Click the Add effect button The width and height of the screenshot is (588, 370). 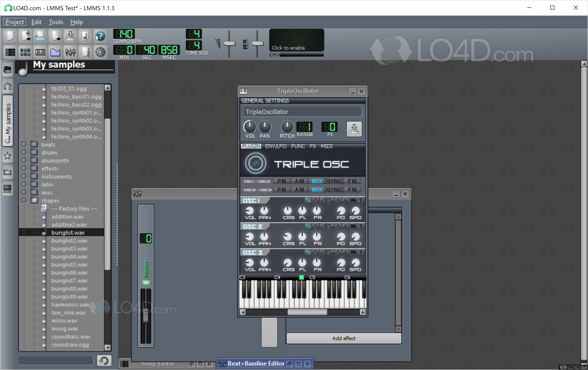click(344, 338)
